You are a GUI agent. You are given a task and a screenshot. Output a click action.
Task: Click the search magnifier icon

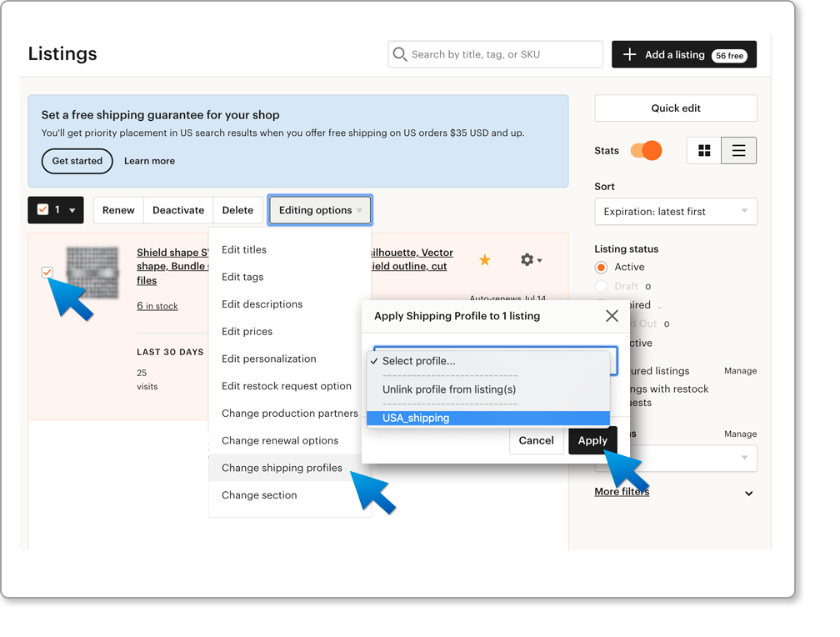tap(400, 53)
